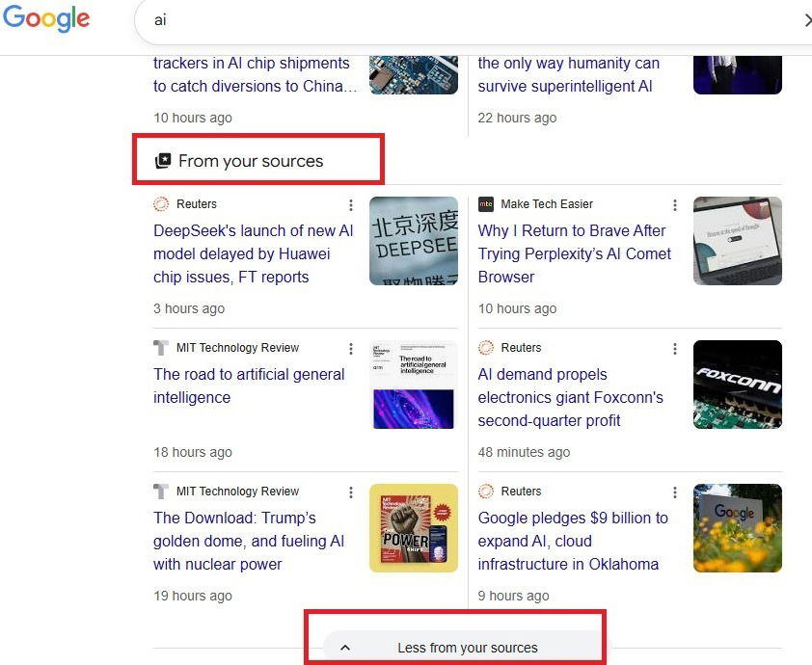
Task: Click the Reuters favicon above the Foxconn headline
Action: [486, 348]
